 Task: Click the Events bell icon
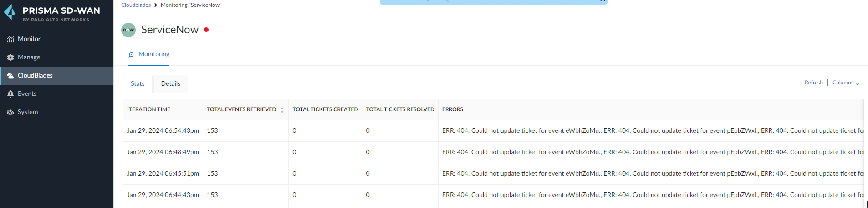tap(10, 94)
